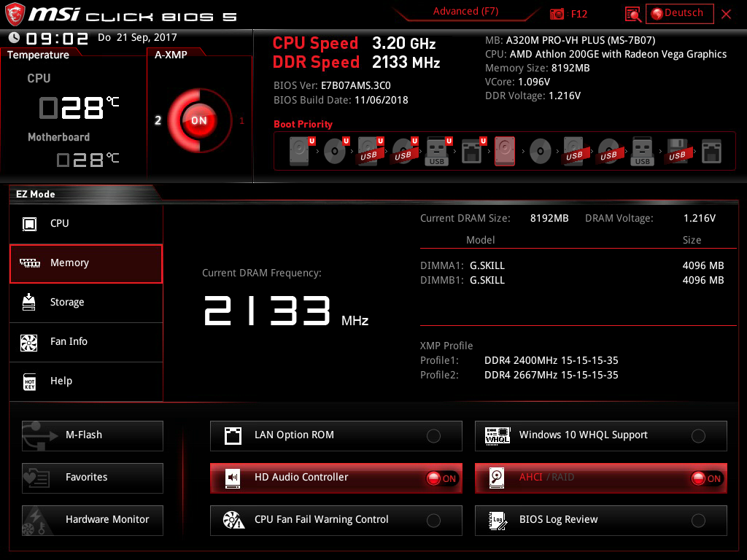This screenshot has width=747, height=560.
Task: Click the DDR Speed 2133 MHz value
Action: click(x=406, y=63)
